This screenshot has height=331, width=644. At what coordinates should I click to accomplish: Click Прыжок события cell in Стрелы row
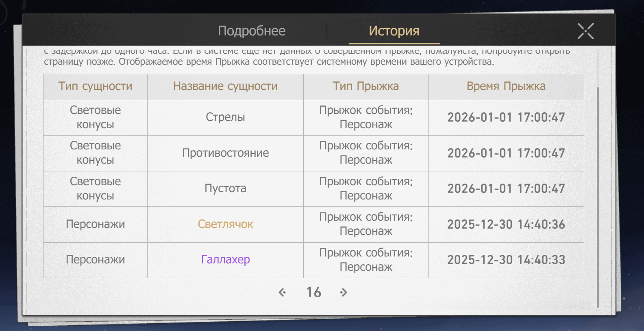(366, 117)
